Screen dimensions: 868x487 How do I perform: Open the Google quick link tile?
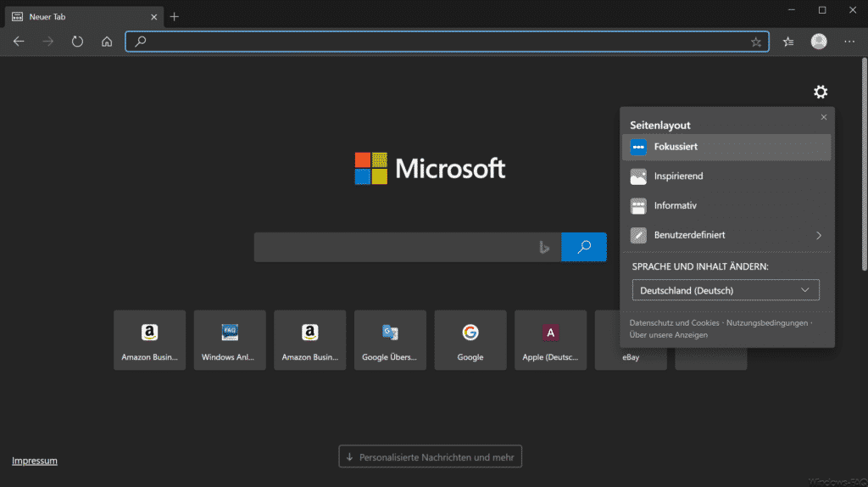(470, 340)
